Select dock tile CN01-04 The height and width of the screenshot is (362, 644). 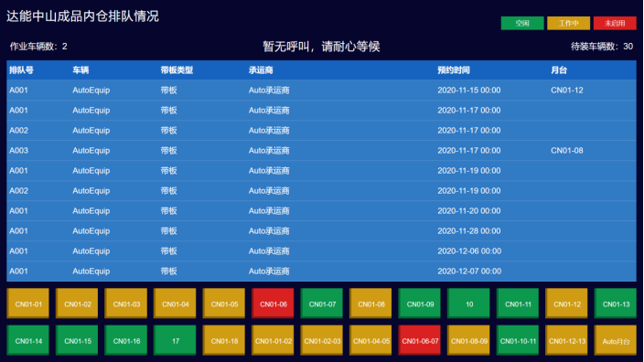[175, 303]
